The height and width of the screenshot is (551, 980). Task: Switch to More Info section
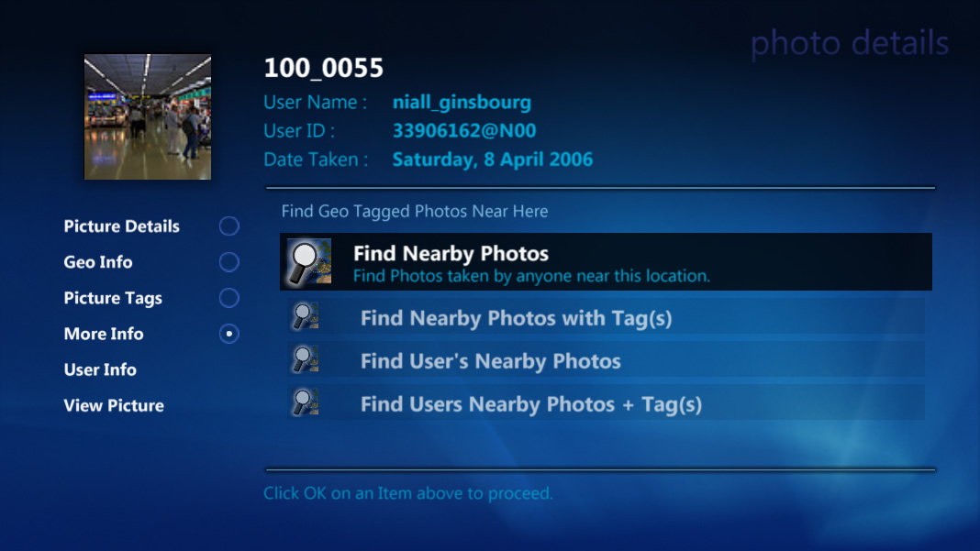point(103,334)
